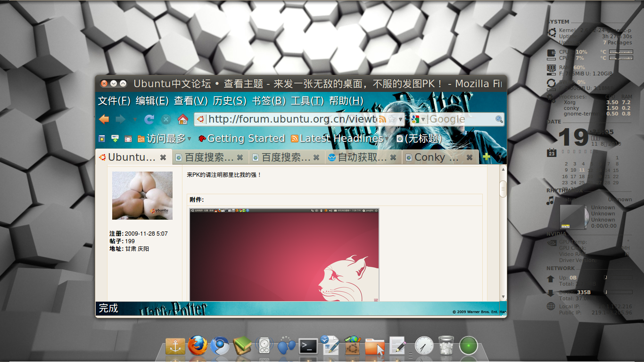Go back with the orange back arrow
The width and height of the screenshot is (644, 362).
pos(104,119)
